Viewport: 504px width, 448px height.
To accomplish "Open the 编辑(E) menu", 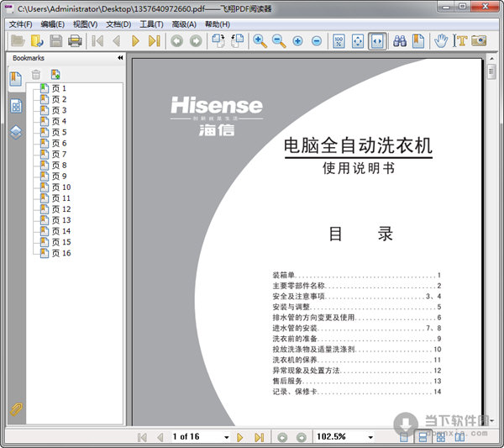I will (x=53, y=24).
